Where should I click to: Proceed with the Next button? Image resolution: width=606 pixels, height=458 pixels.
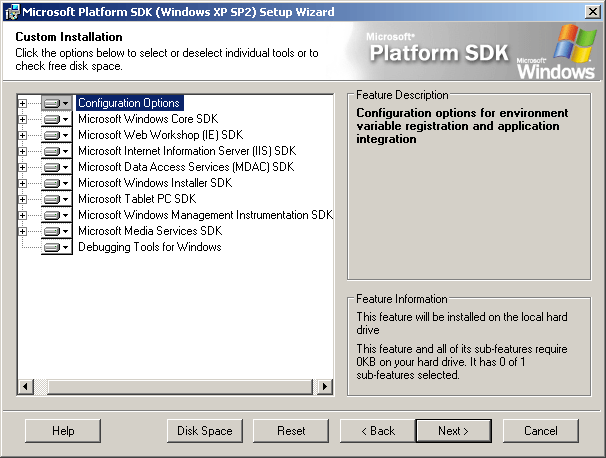pyautogui.click(x=454, y=431)
